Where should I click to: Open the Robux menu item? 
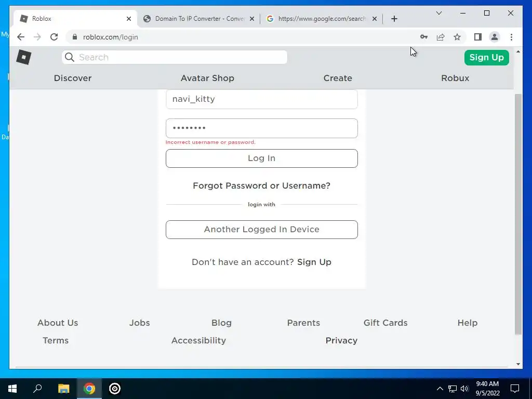point(455,78)
